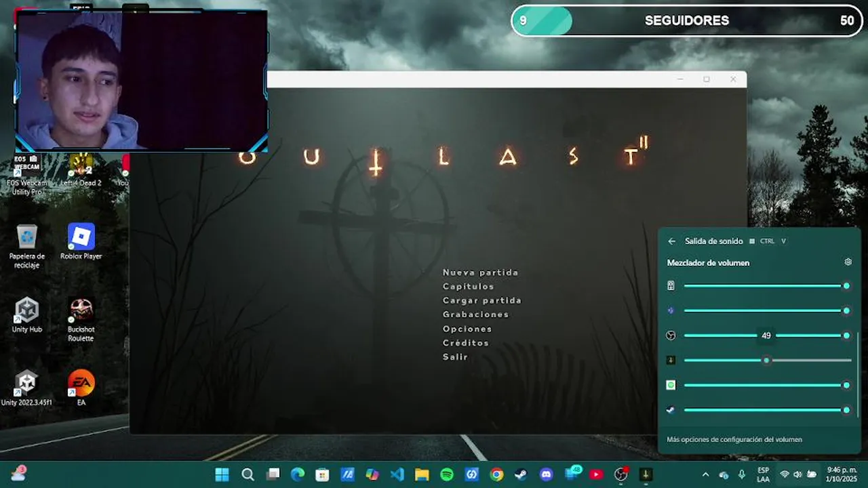Open network, volume and battery quick settings

pos(797,474)
